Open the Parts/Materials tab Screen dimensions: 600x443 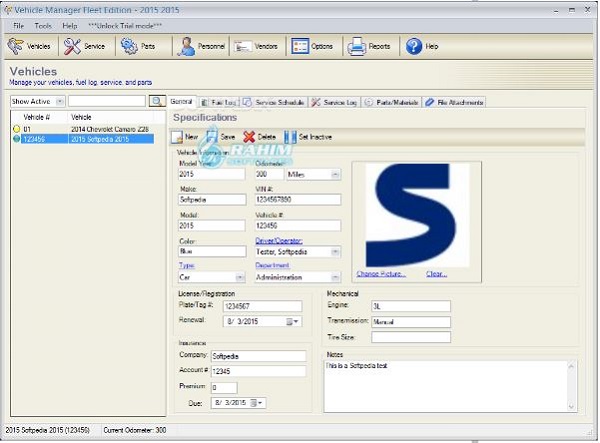click(x=391, y=102)
